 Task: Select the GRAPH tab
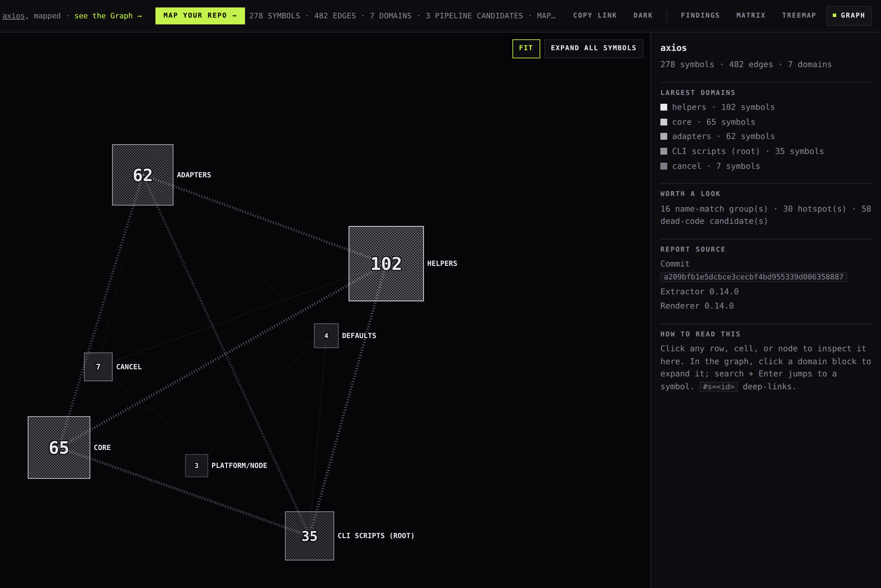(x=849, y=15)
